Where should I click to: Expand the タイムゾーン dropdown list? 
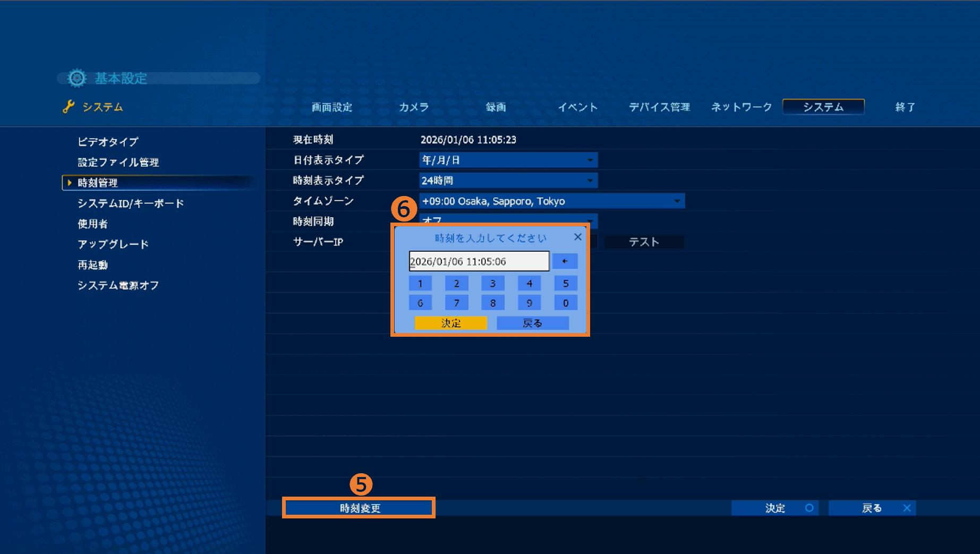552,201
